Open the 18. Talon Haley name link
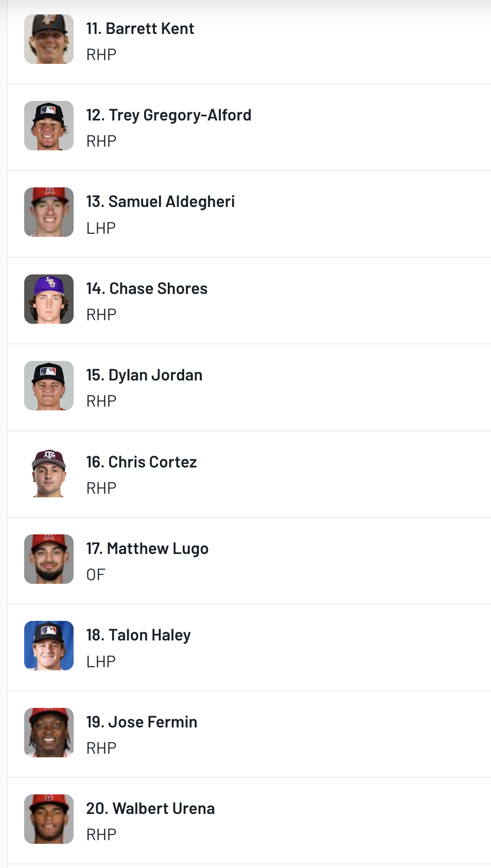The height and width of the screenshot is (868, 491). (138, 635)
